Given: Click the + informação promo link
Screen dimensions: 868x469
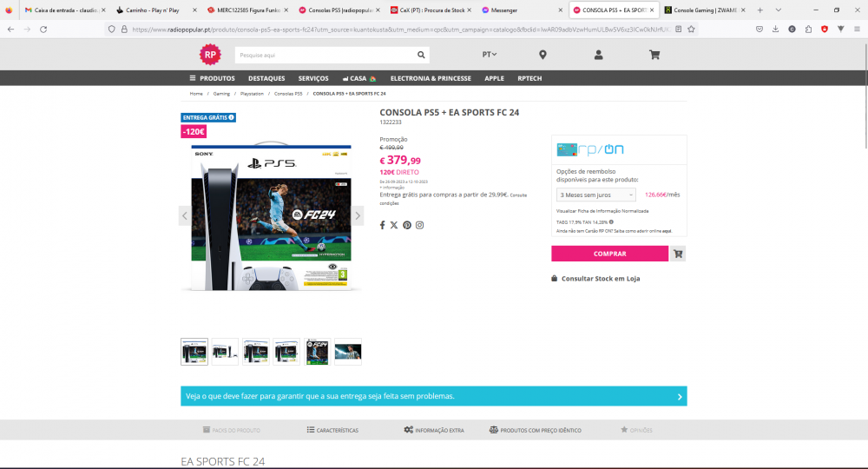Looking at the screenshot, I should (392, 188).
